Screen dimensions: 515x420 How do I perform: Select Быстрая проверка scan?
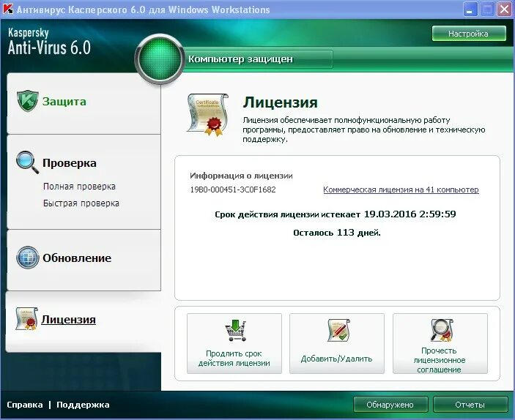[81, 203]
